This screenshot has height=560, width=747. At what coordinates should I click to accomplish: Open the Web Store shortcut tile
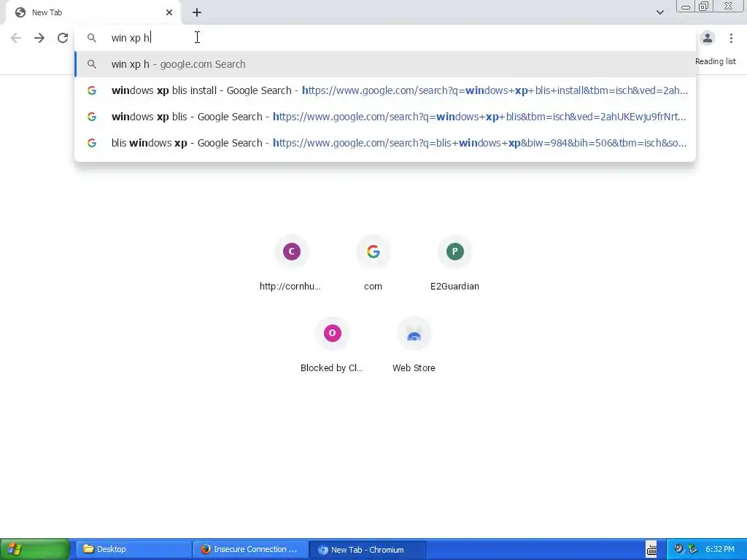(414, 345)
